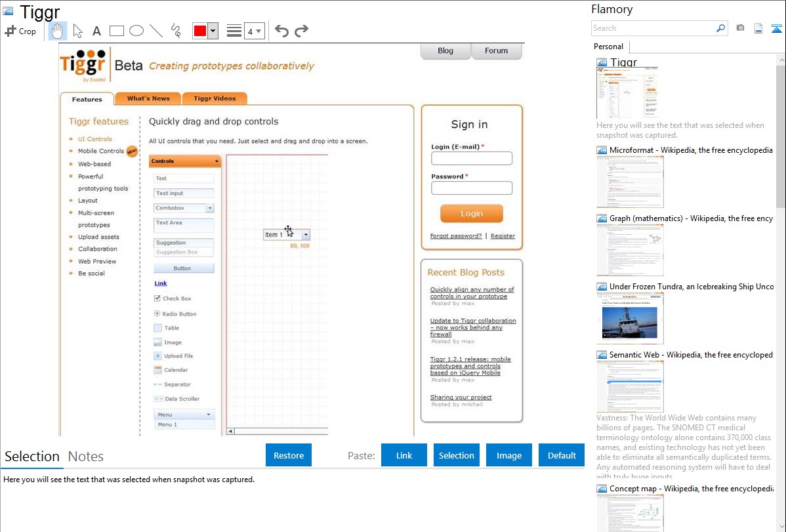
Task: Click the document page icon beside the camera
Action: pos(758,28)
